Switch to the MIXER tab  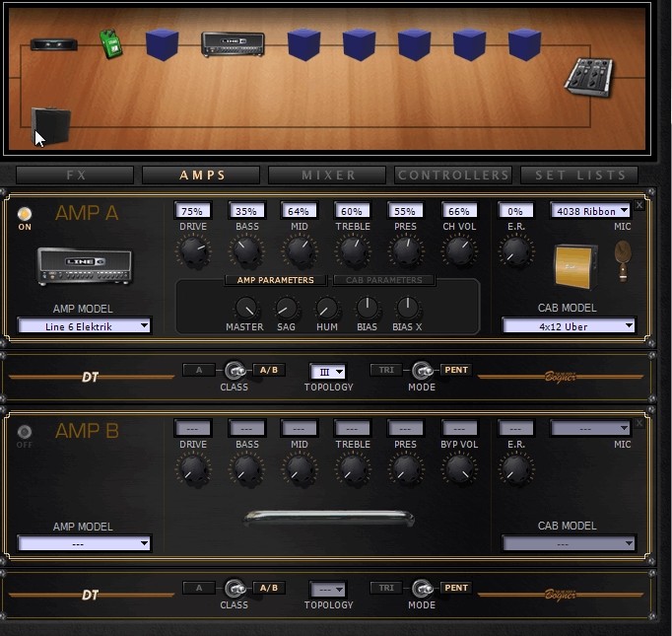[x=327, y=175]
